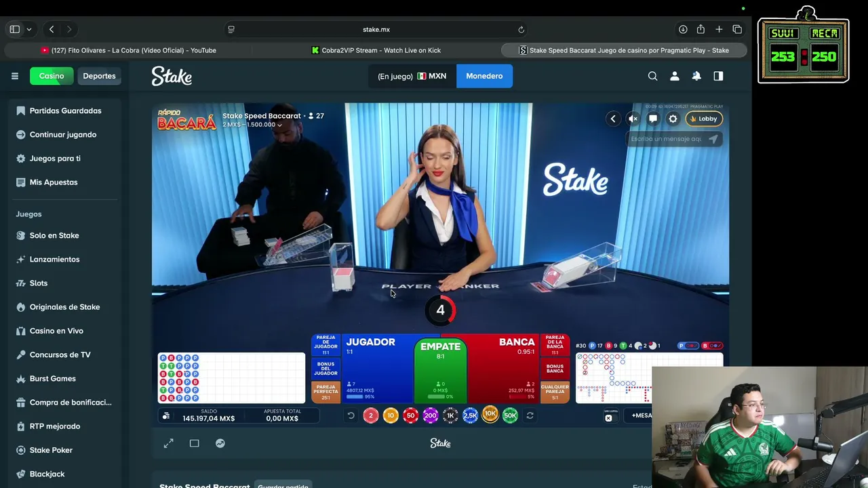This screenshot has height=488, width=868.
Task: Open the Stake hamburger menu
Action: point(14,76)
